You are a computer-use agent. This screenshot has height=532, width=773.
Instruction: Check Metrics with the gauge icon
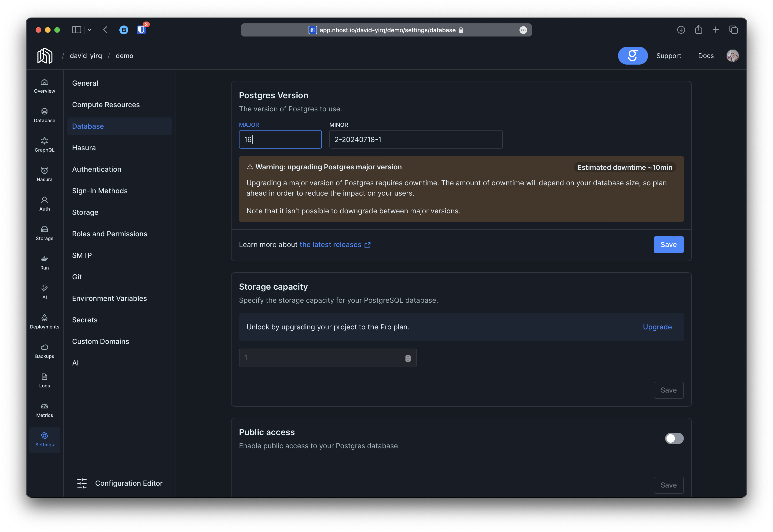pyautogui.click(x=44, y=410)
